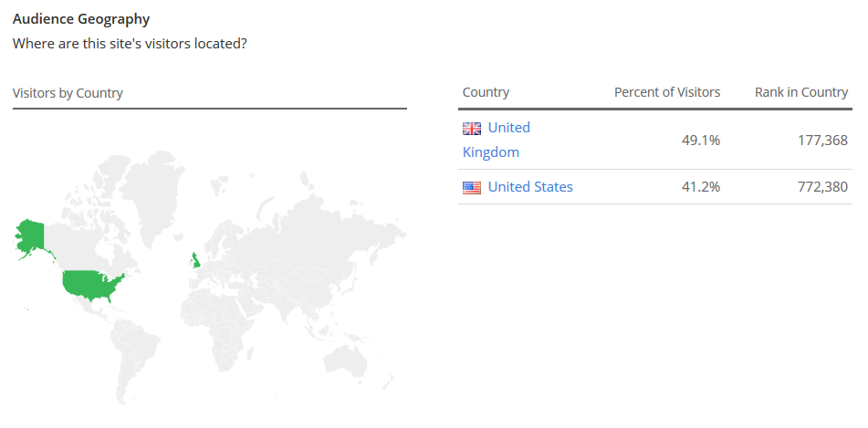This screenshot has height=428, width=868.
Task: Click the Audience Geography title
Action: tap(81, 19)
